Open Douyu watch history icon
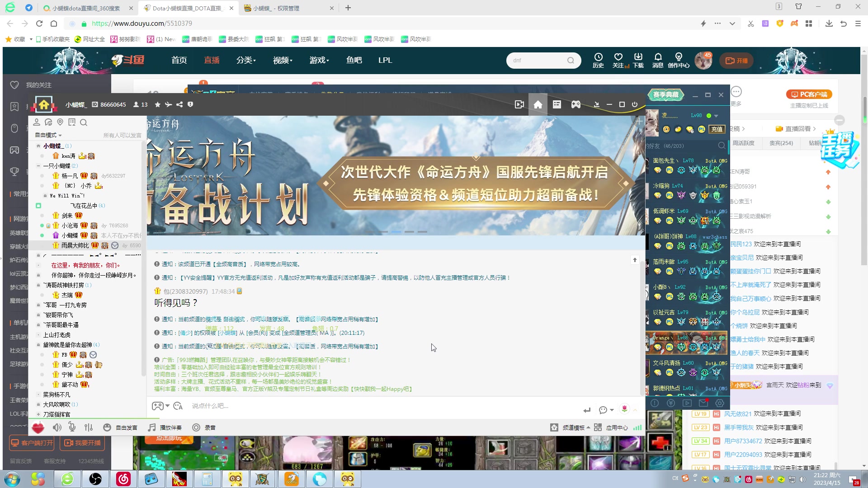868x488 pixels. coord(598,60)
